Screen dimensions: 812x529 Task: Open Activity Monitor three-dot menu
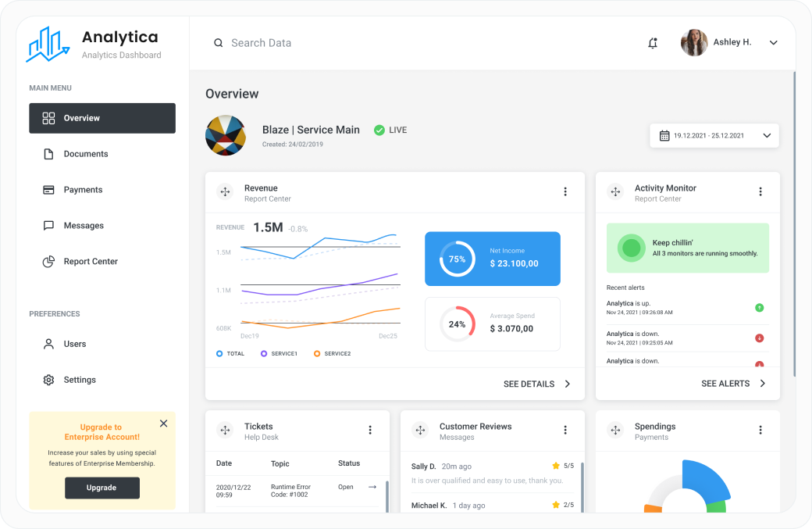click(x=760, y=191)
